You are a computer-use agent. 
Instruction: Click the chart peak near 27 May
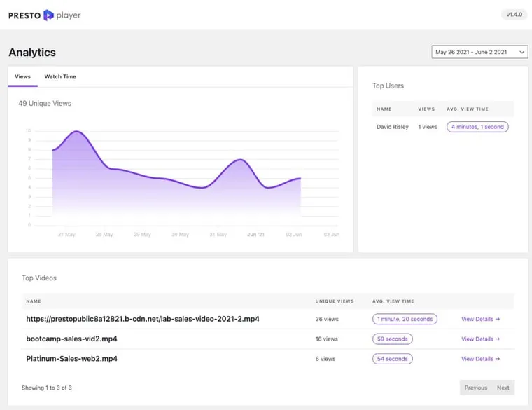(x=77, y=131)
